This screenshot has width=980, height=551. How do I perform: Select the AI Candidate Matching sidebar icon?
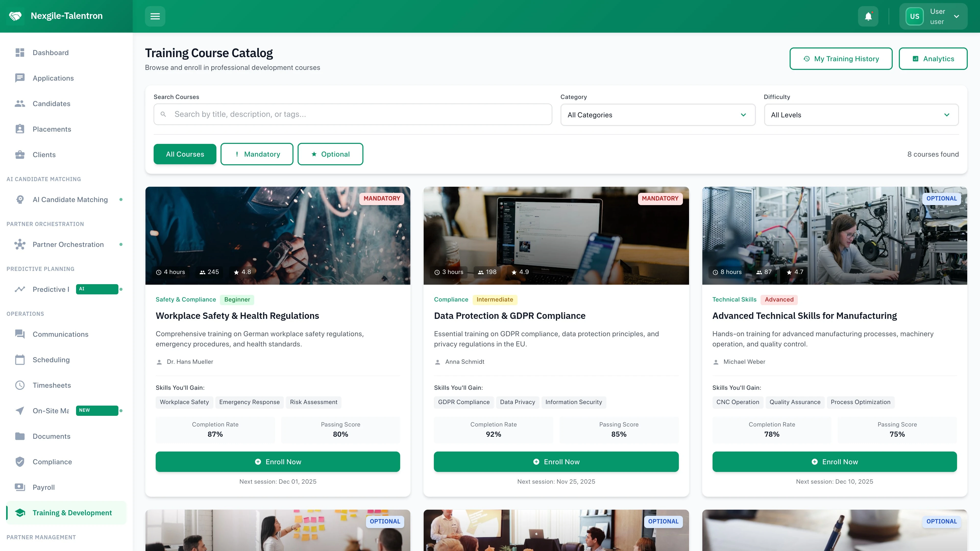[19, 199]
